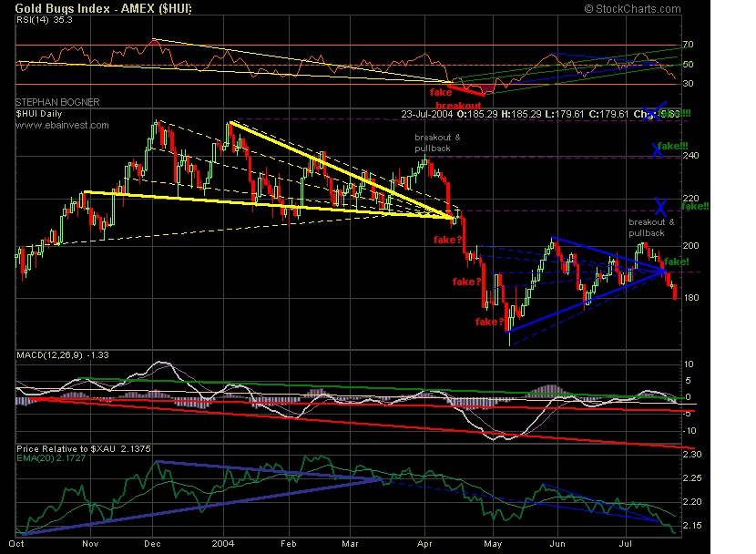Click the RSI 70 level axis label
Screen dimensions: 756x554
click(x=689, y=45)
